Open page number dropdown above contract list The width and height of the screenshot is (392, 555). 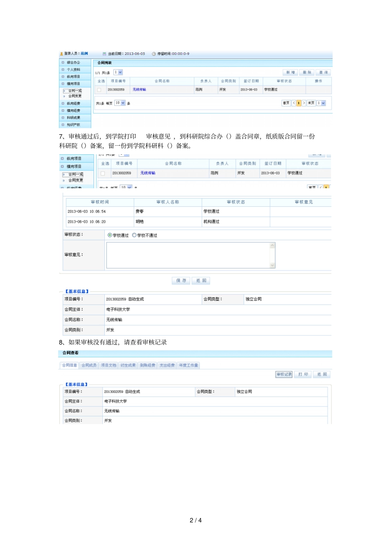(x=118, y=73)
